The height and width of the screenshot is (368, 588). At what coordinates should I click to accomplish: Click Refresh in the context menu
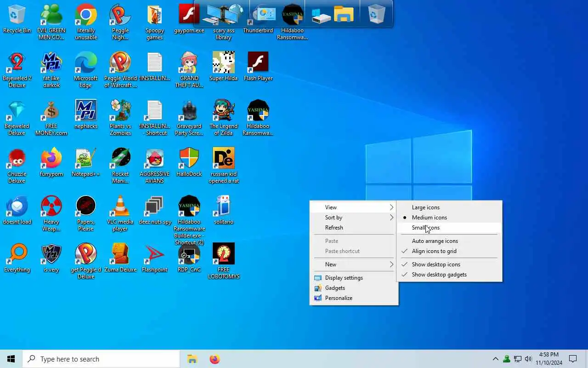(x=354, y=228)
